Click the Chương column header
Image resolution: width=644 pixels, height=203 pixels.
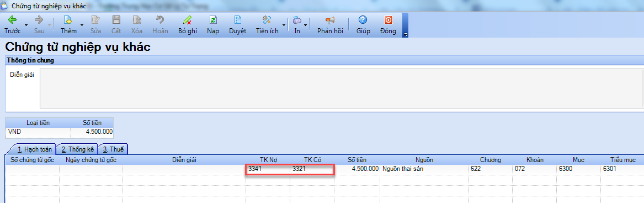(x=491, y=159)
